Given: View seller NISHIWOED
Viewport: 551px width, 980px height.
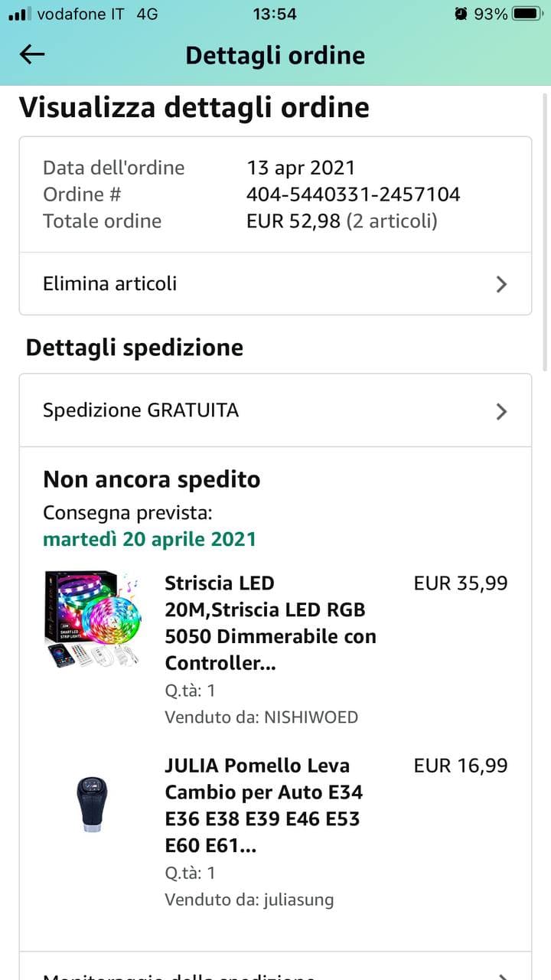Looking at the screenshot, I should (x=311, y=717).
